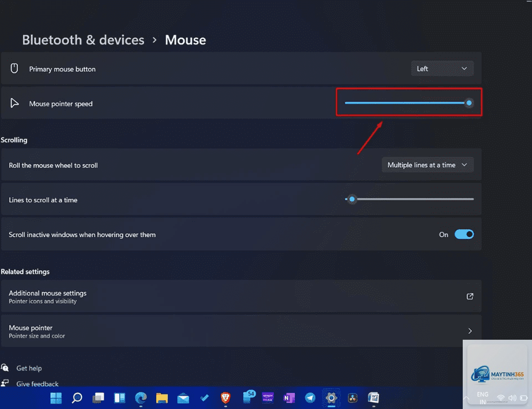The width and height of the screenshot is (532, 409).
Task: Click the external-link icon on Additional mouse settings
Action: point(470,296)
